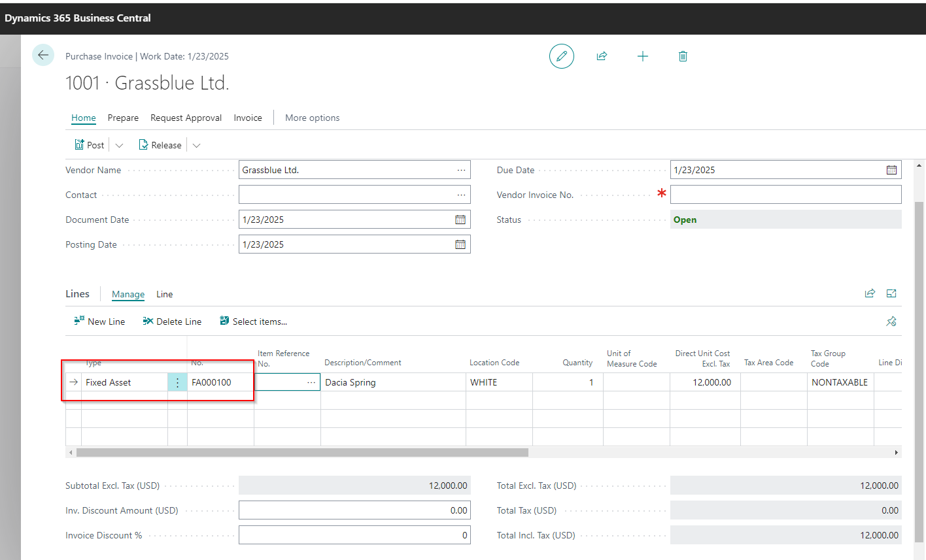Open the Invoice tab
This screenshot has height=560, width=926.
point(248,118)
